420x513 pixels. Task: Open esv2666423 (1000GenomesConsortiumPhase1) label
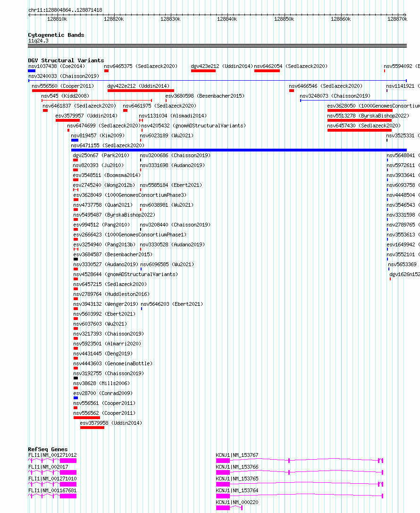tap(130, 235)
